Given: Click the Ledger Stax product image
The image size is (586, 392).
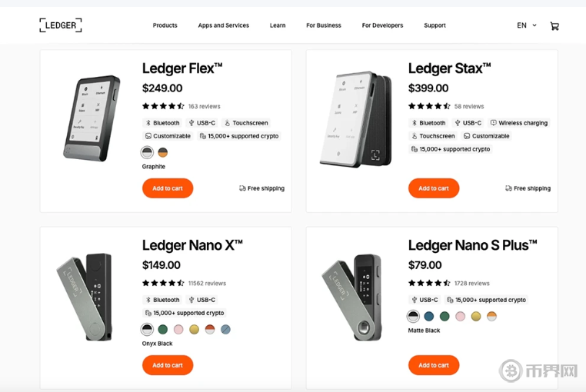Looking at the screenshot, I should coord(355,119).
